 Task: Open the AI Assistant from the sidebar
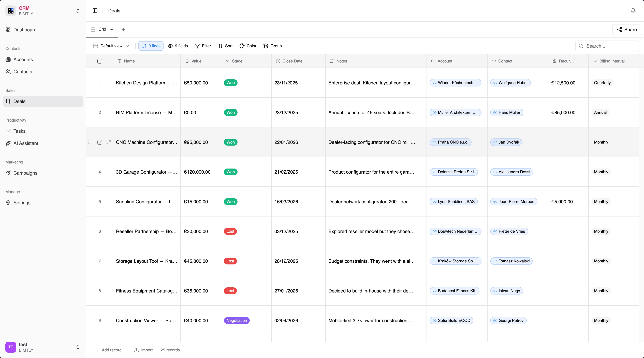tap(25, 143)
